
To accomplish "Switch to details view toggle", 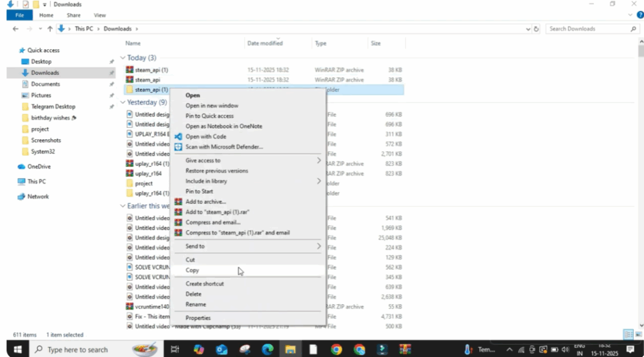I will (627, 334).
